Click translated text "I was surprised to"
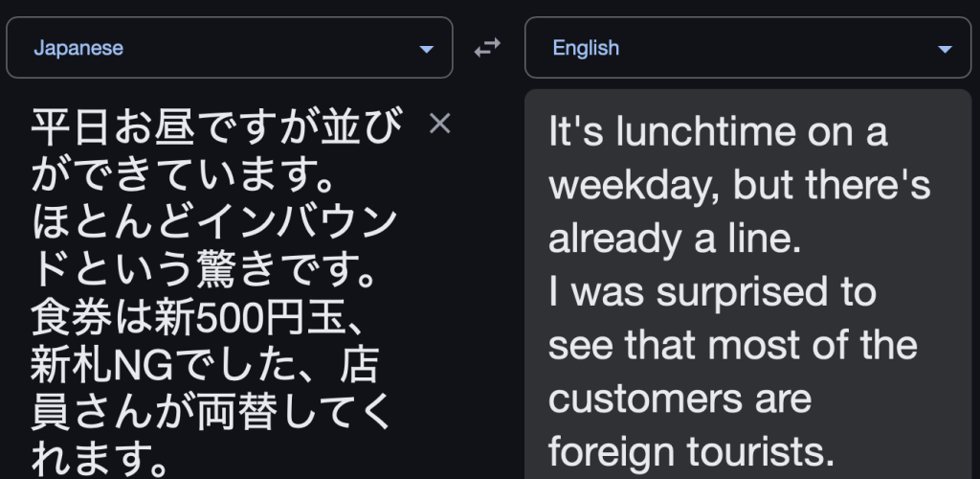Viewport: 980px width, 479px height. click(x=712, y=292)
